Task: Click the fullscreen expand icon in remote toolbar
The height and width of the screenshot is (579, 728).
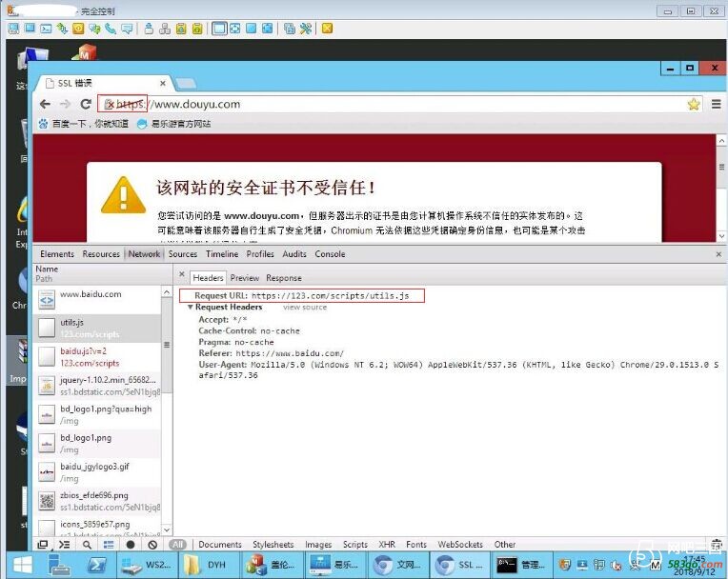Action: pos(235,29)
